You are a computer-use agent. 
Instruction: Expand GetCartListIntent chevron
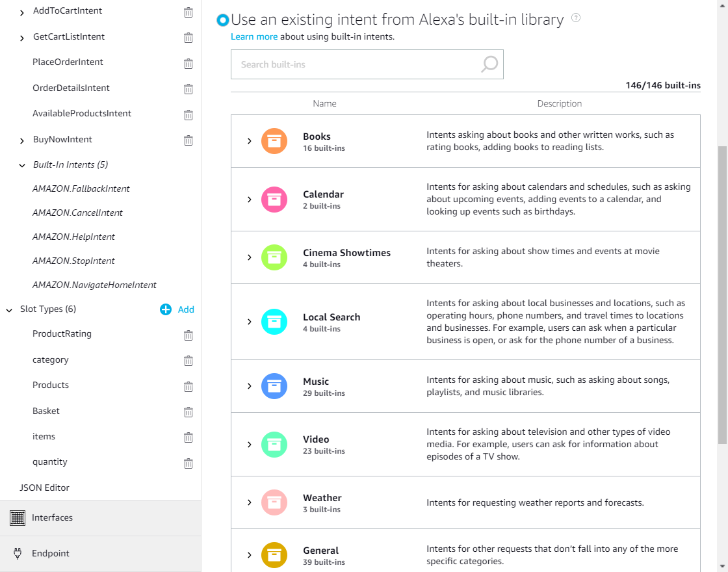coord(22,38)
